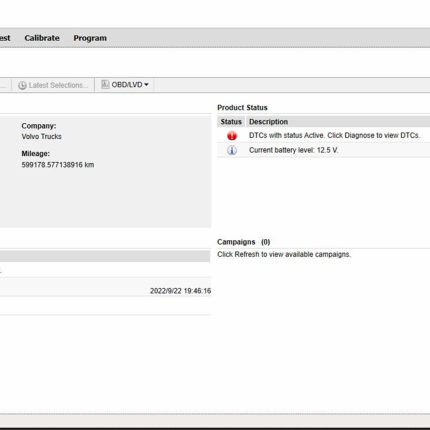Click the Campaigns (0) heading
The height and width of the screenshot is (430, 430).
click(x=244, y=242)
